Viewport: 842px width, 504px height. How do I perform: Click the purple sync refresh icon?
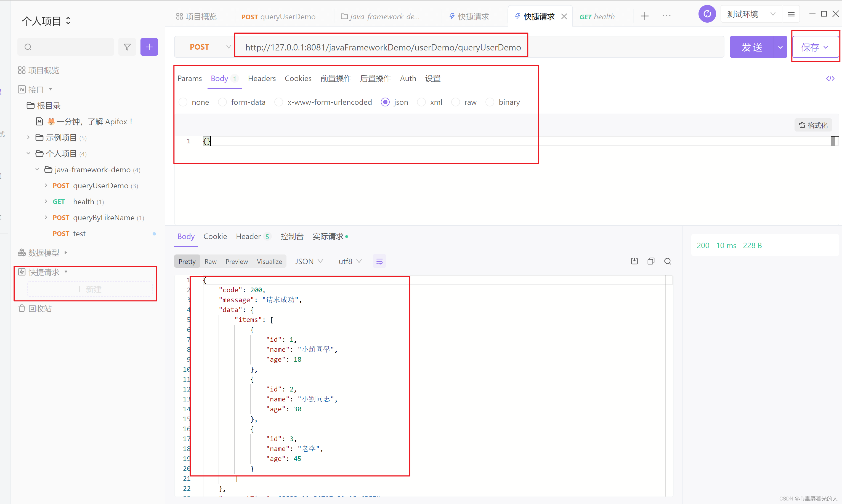click(707, 14)
